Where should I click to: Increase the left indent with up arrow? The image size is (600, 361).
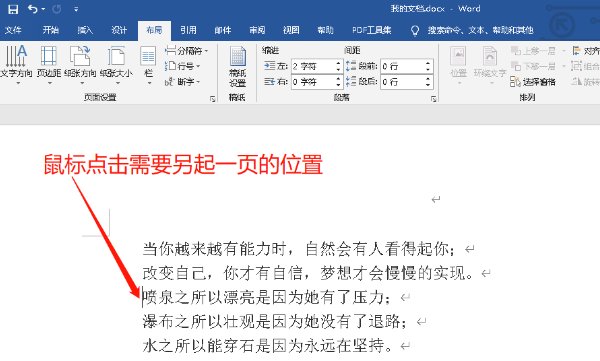(x=338, y=63)
